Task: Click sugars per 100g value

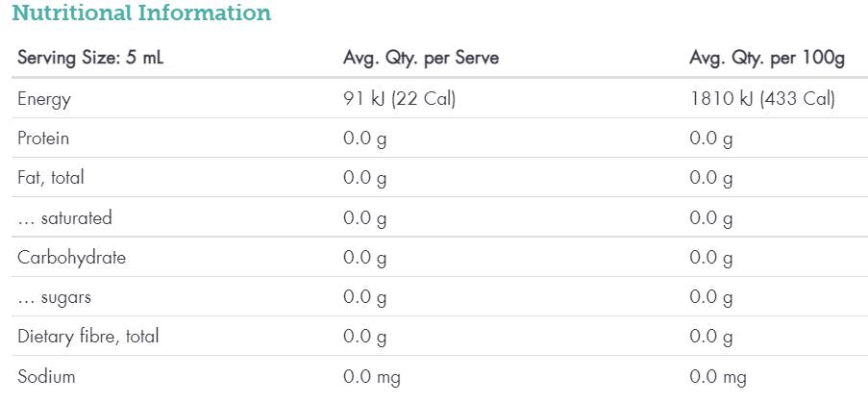Action: point(711,297)
